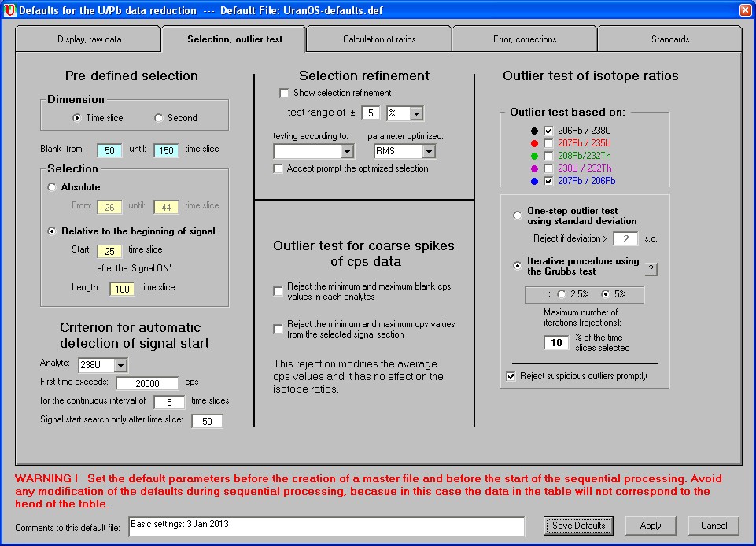Switch to the Display, raw data tab
This screenshot has height=546, width=756.
(89, 39)
